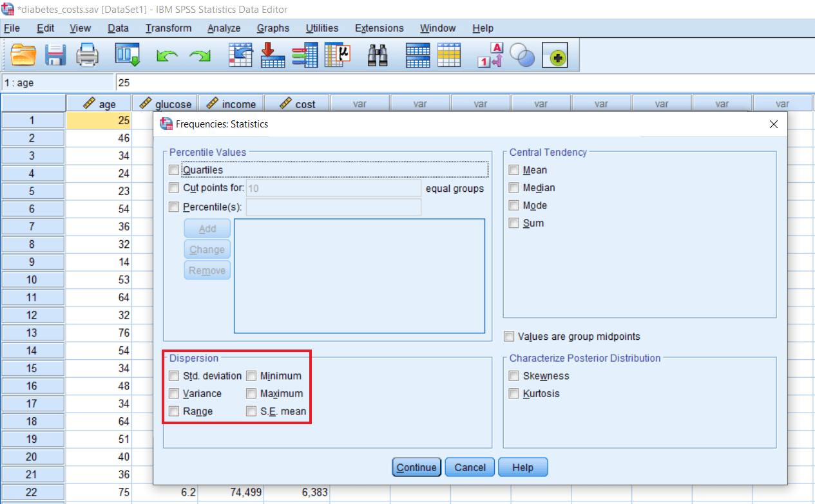Screen dimensions: 815x504
Task: Click the Open data document folder icon
Action: coord(24,56)
